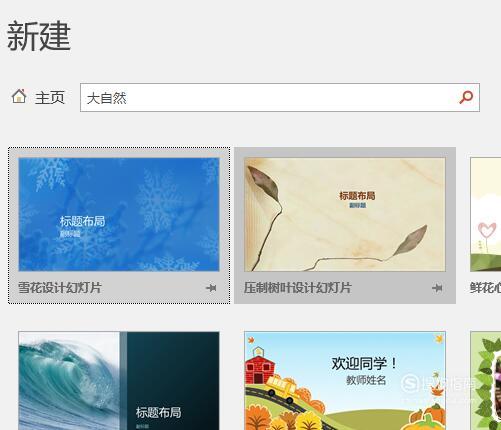Pin the 雪花设计幻灯片 template
Image resolution: width=501 pixels, height=430 pixels.
(211, 288)
